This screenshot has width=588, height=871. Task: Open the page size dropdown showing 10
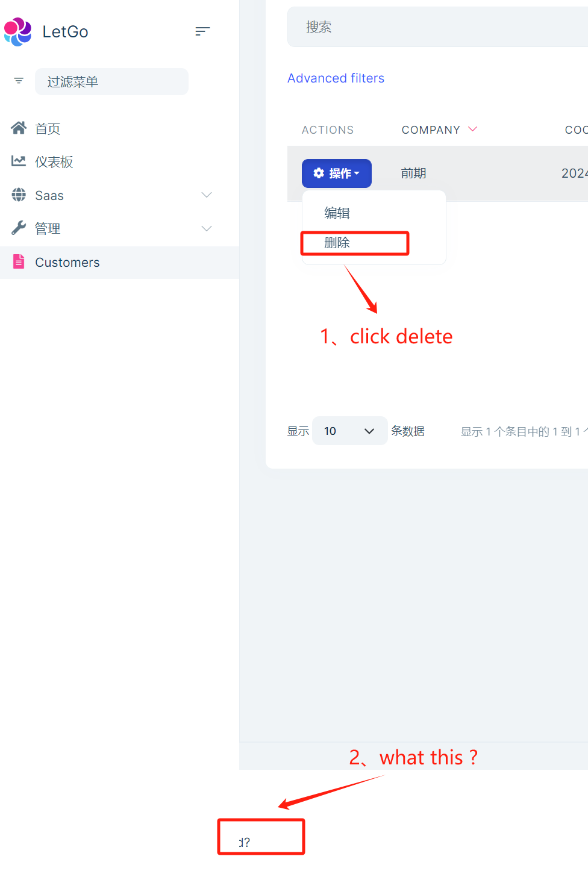[349, 431]
